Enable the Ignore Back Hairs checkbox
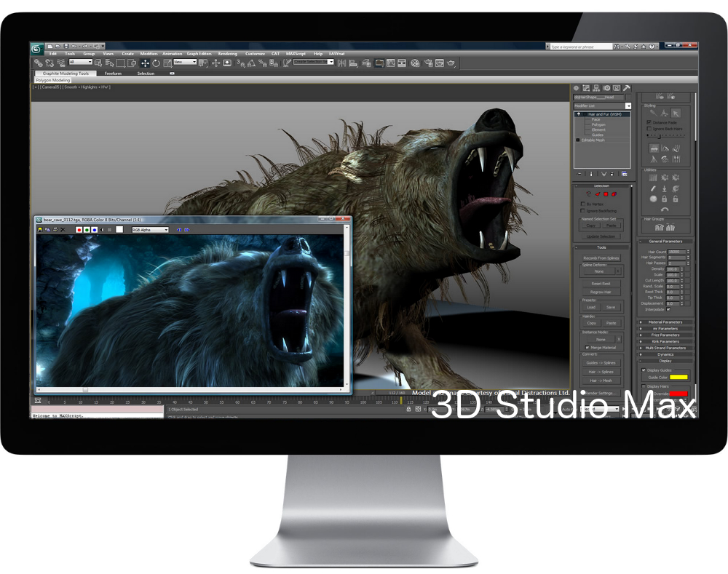728x574 pixels. coord(649,129)
